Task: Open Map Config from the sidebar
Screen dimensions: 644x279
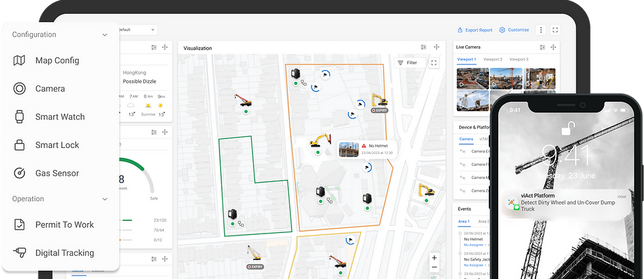Action: click(x=57, y=61)
